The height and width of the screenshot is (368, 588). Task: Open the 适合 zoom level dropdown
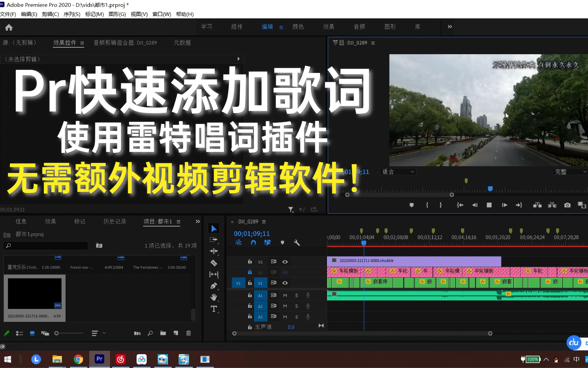[x=398, y=172]
